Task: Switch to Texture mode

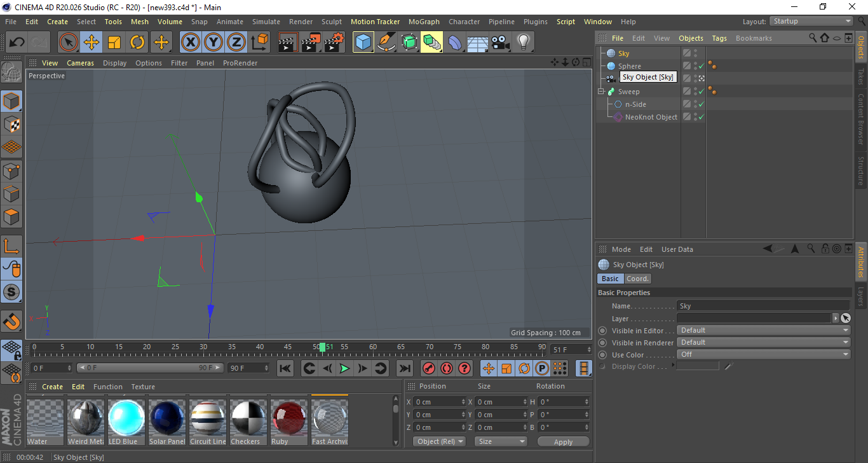Action: click(11, 124)
